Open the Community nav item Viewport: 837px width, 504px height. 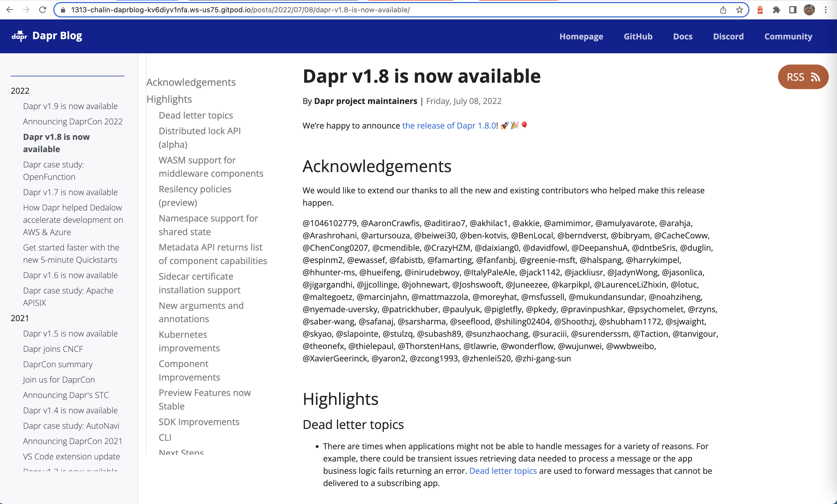click(x=788, y=36)
